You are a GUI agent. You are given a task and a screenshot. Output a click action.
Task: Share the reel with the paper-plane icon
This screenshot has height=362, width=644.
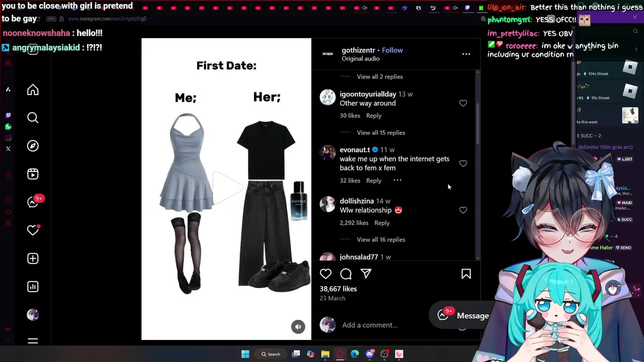click(366, 274)
